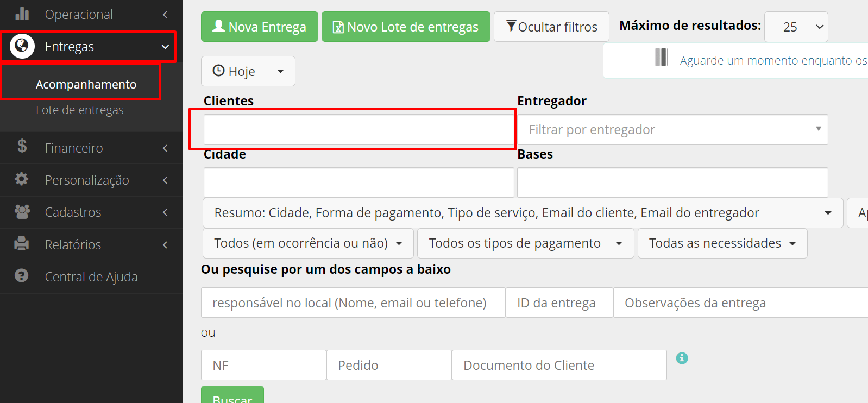Click the Cidade filter input field
The height and width of the screenshot is (403, 868).
point(358,182)
